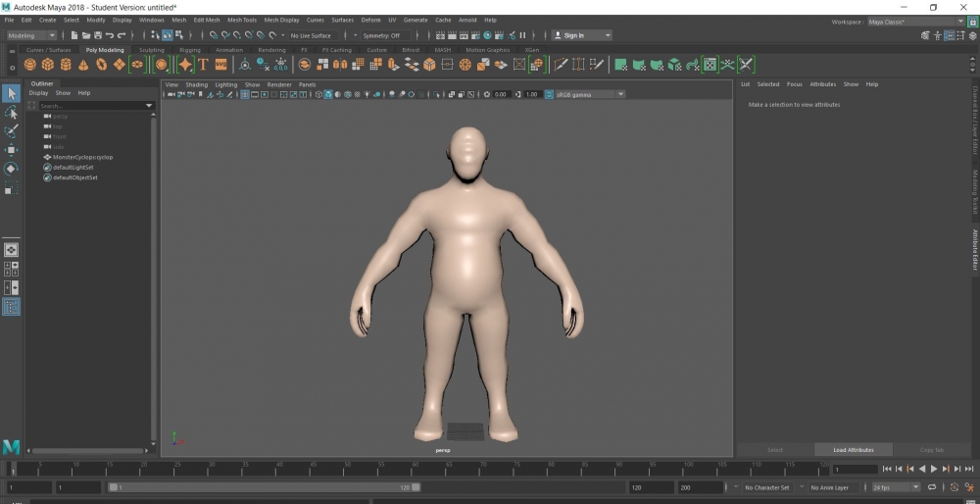Open the 24 fps frame rate dropdown
This screenshot has height=504, width=980.
(896, 487)
